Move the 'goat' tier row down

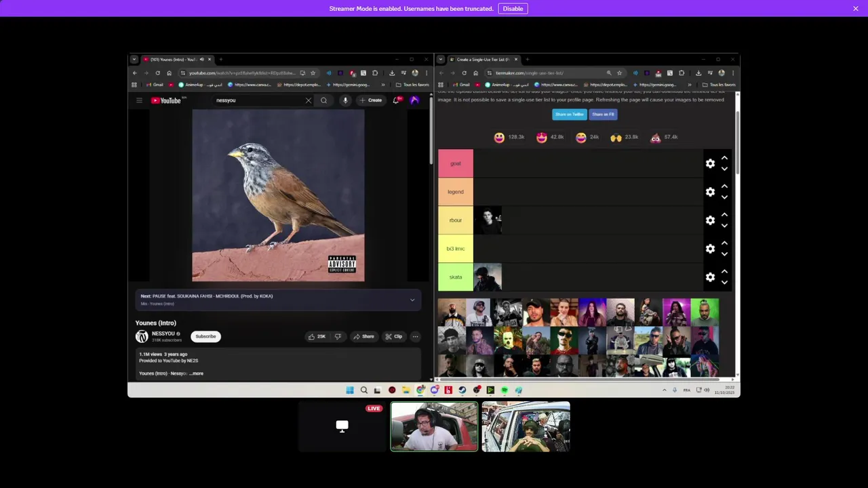click(724, 169)
